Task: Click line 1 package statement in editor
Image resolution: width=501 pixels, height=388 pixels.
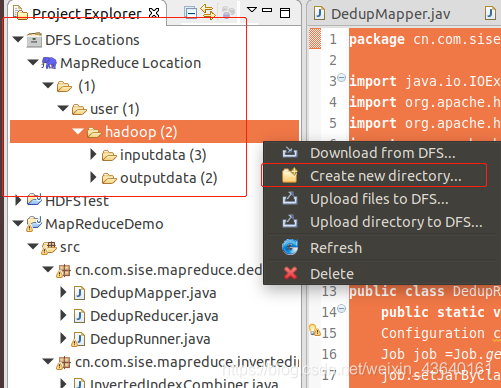Action: [x=425, y=39]
